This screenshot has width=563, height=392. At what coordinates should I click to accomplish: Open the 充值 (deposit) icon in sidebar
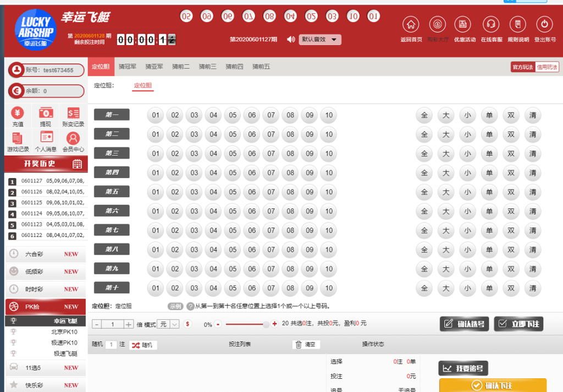pyautogui.click(x=18, y=114)
